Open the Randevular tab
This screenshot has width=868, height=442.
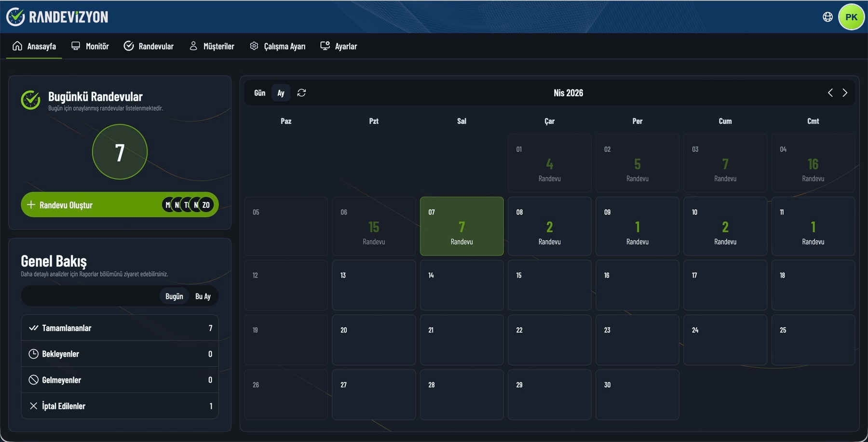[x=149, y=46]
